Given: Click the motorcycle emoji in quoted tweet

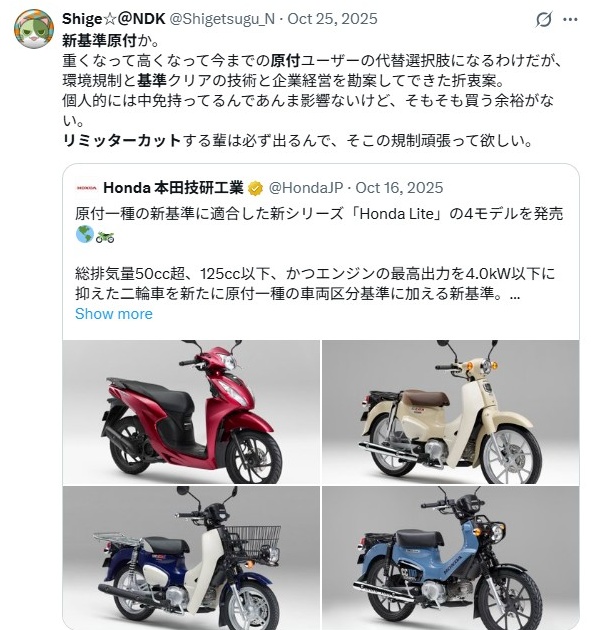Looking at the screenshot, I should click(105, 237).
